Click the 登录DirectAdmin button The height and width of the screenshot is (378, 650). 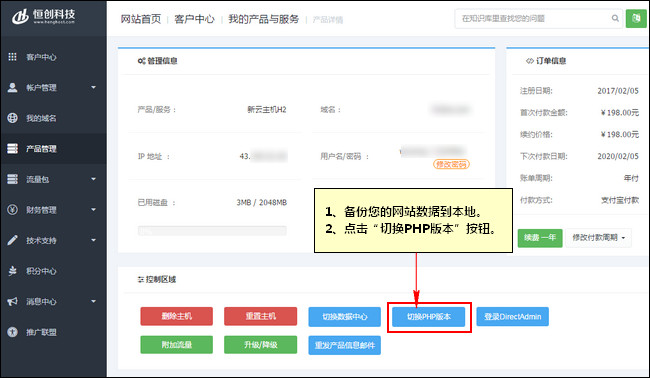tap(512, 317)
